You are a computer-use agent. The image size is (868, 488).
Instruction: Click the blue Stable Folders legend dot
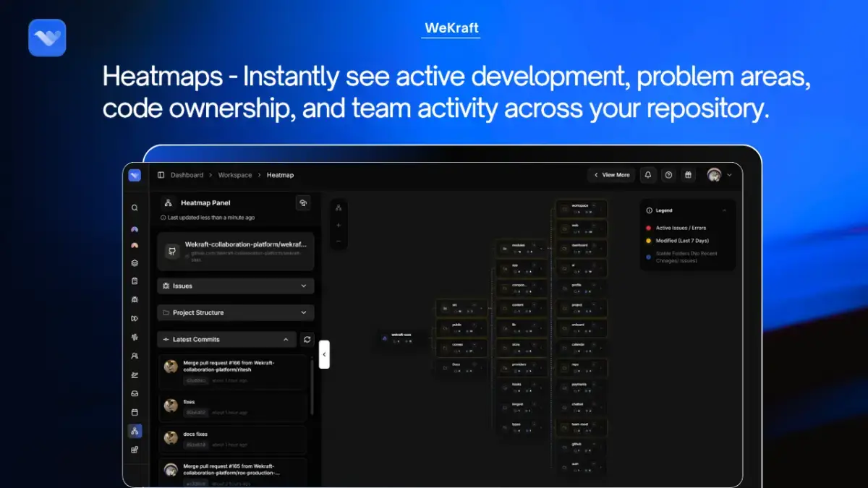(x=648, y=256)
